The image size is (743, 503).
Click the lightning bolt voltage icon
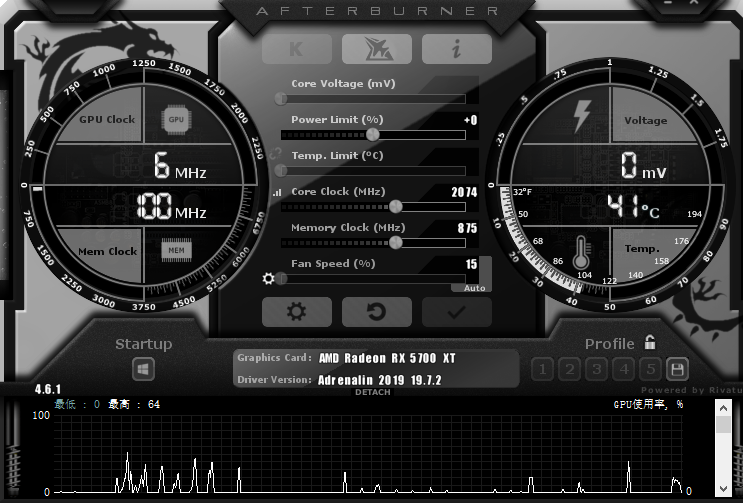(x=582, y=117)
